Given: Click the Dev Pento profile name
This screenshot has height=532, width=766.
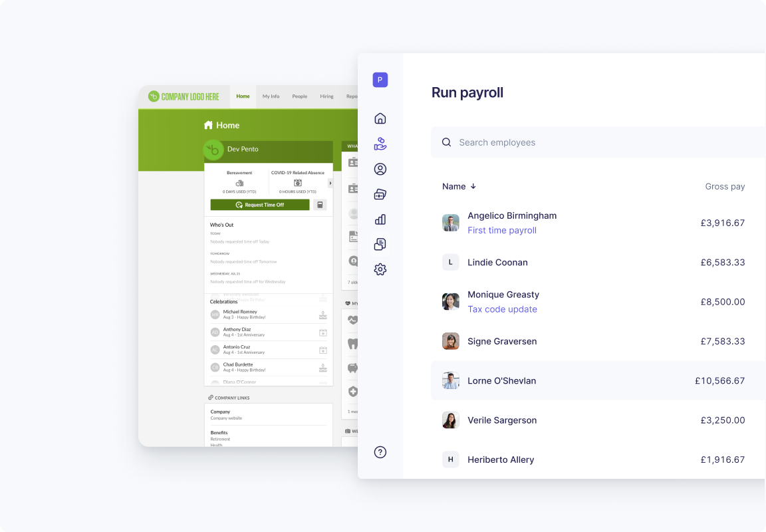Looking at the screenshot, I should [242, 149].
